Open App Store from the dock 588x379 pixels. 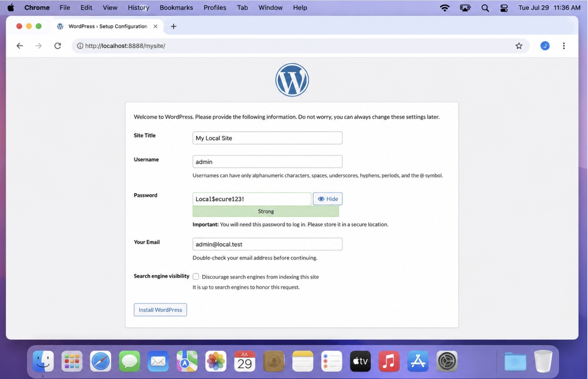[x=418, y=361]
